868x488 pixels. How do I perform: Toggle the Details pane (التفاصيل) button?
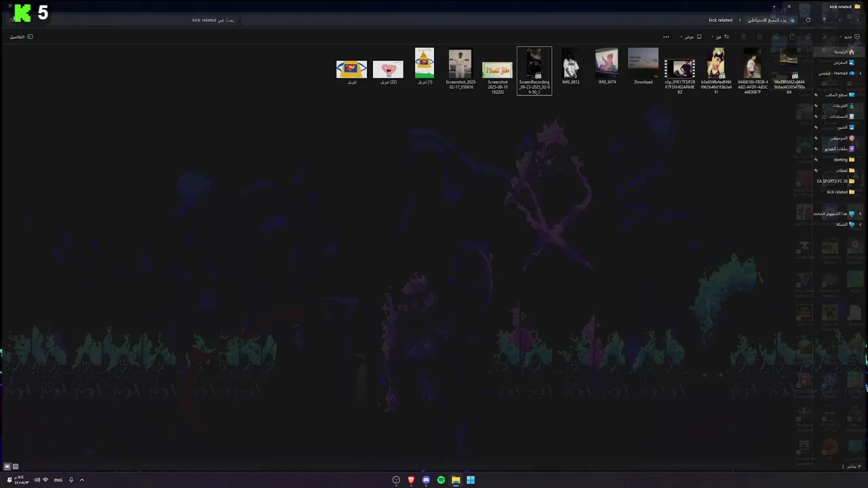(21, 37)
